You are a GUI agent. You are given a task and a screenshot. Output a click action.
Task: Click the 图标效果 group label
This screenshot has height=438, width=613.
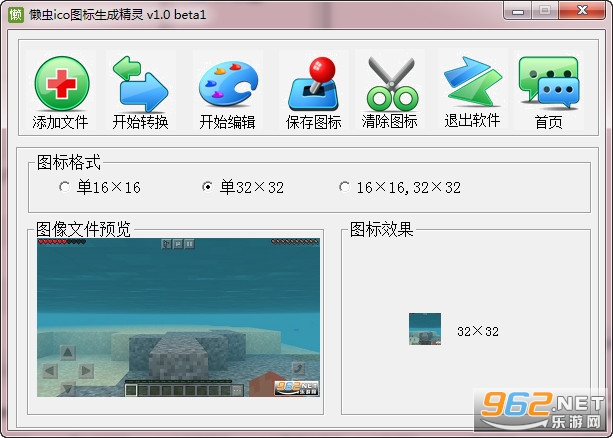pyautogui.click(x=382, y=229)
